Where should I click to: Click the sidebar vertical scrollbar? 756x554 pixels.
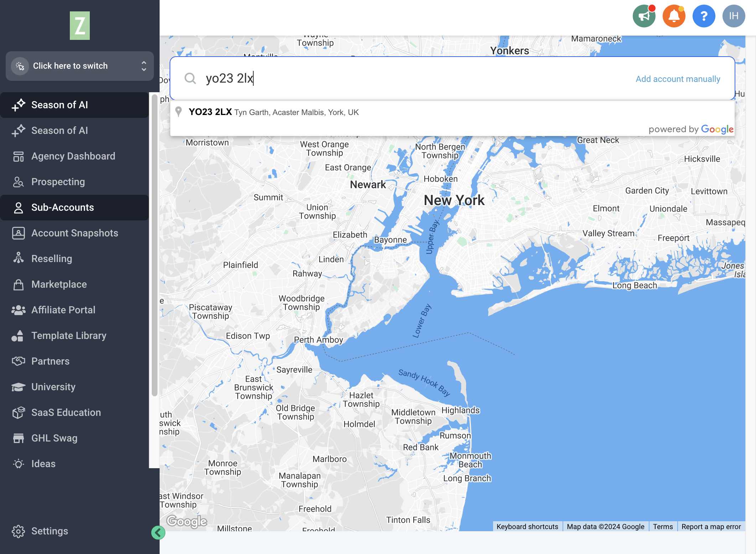tap(154, 245)
